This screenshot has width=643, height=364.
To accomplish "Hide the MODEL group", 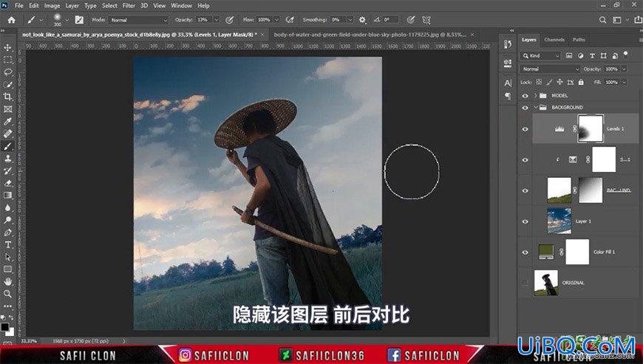I will click(525, 95).
